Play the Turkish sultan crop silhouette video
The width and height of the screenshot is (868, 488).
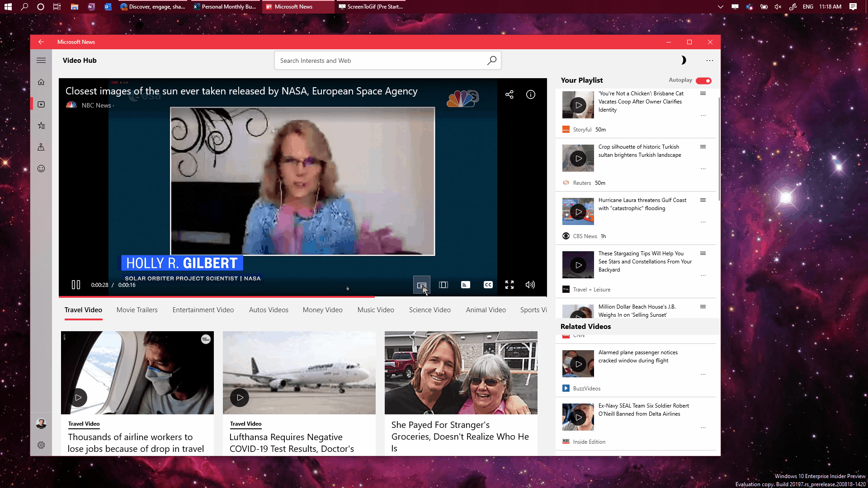[x=578, y=159]
